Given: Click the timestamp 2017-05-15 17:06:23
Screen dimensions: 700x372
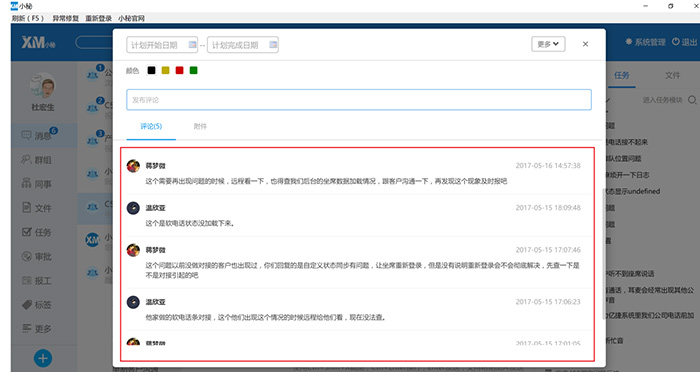Looking at the screenshot, I should (548, 302).
